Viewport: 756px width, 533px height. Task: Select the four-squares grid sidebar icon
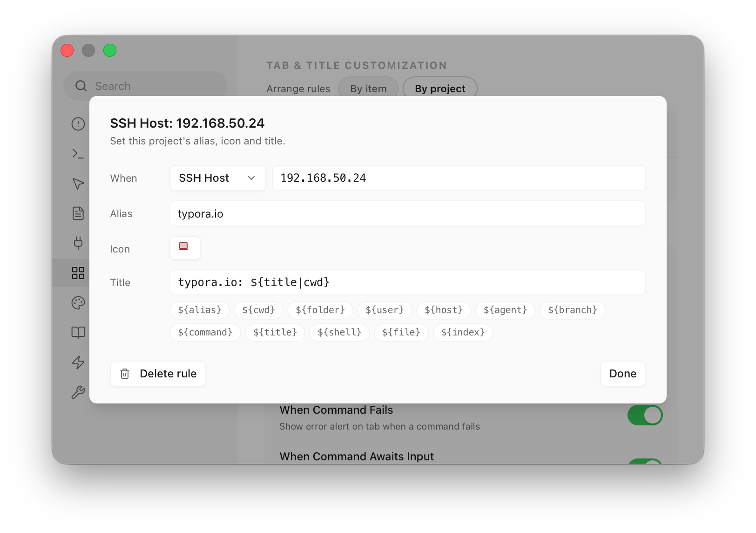[78, 273]
